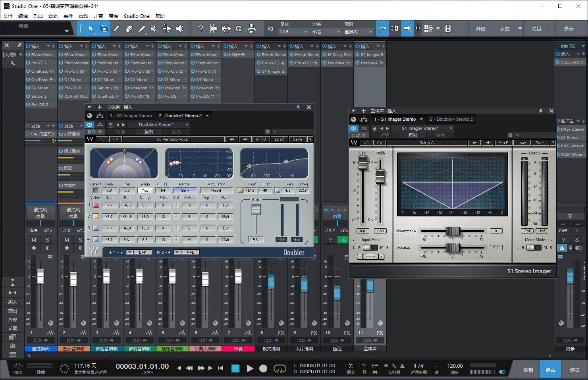Click the A→B compare button in S1 Imager

tap(503, 143)
